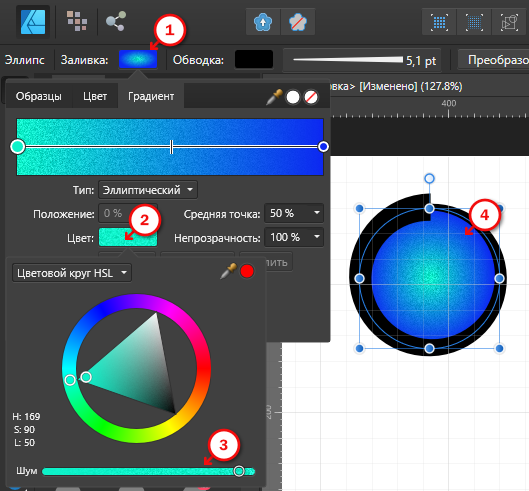This screenshot has width=529, height=491.
Task: Click the hue ring handle on color wheel
Action: pos(70,380)
